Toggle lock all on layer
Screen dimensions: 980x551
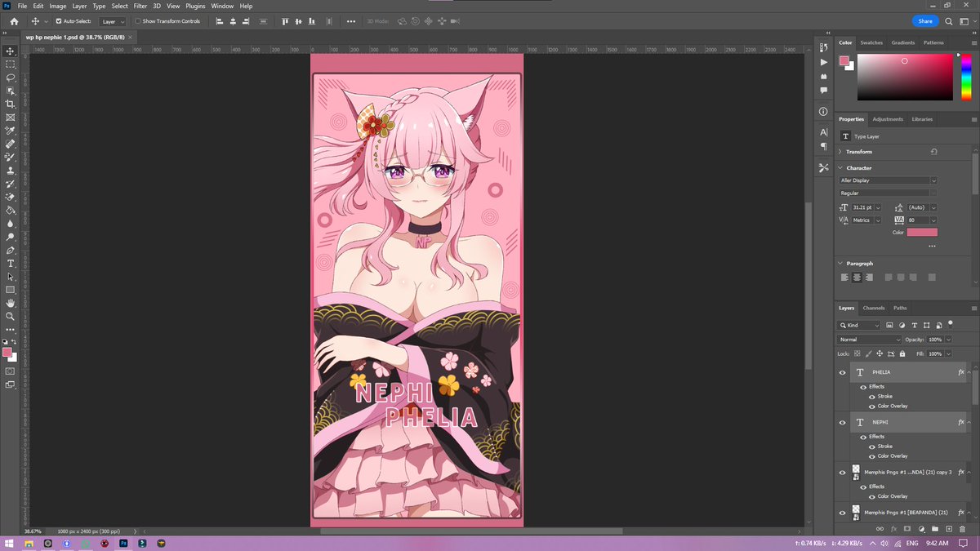tap(901, 353)
